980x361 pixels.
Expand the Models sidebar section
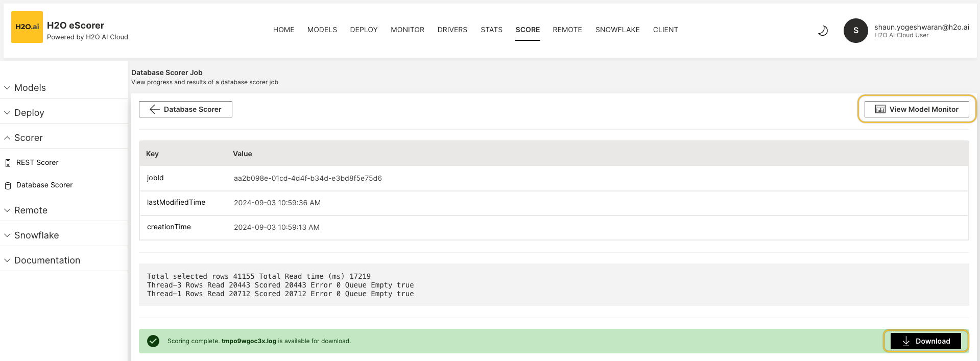tap(30, 88)
